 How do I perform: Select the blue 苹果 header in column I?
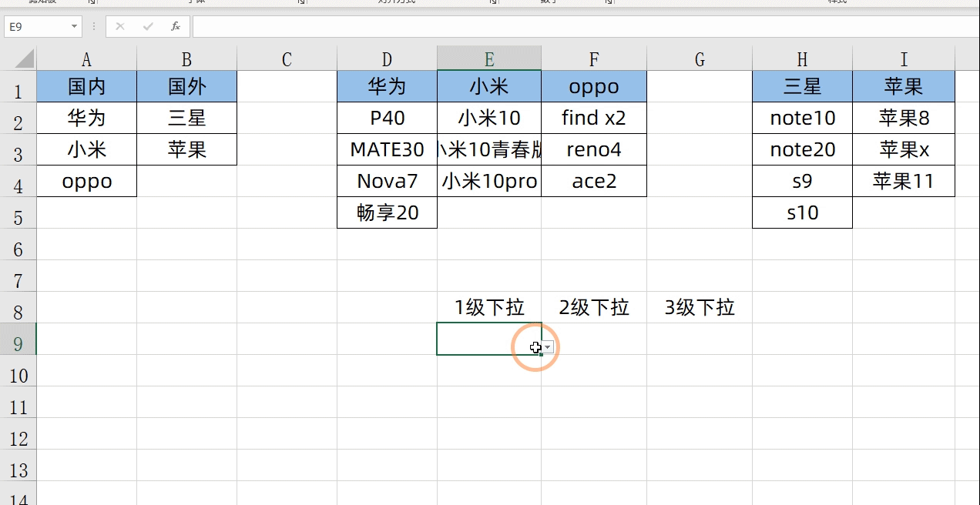[x=904, y=86]
